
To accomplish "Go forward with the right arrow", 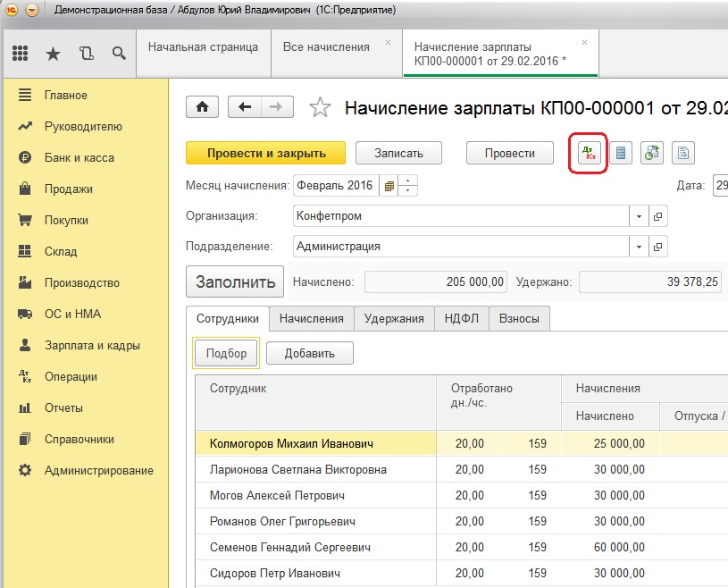I will coord(277,107).
